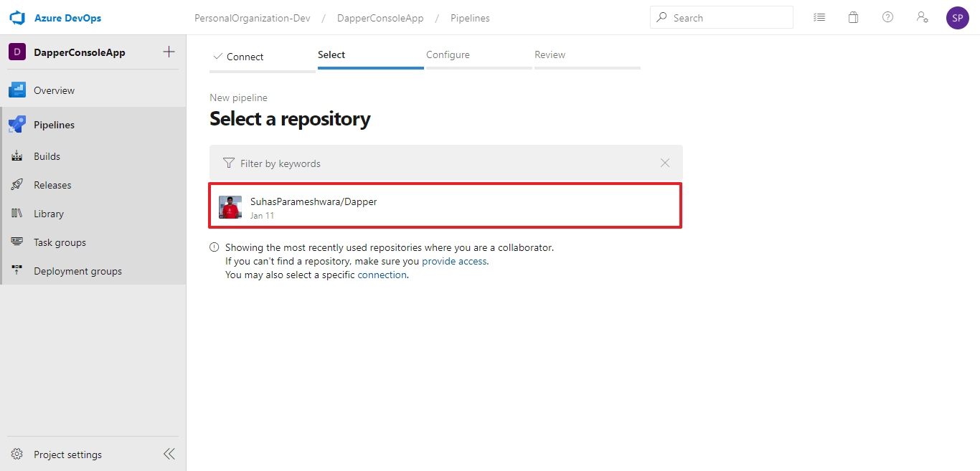Open the DapperConsoleApp project tile icon
Image resolution: width=980 pixels, height=471 pixels.
pyautogui.click(x=17, y=52)
